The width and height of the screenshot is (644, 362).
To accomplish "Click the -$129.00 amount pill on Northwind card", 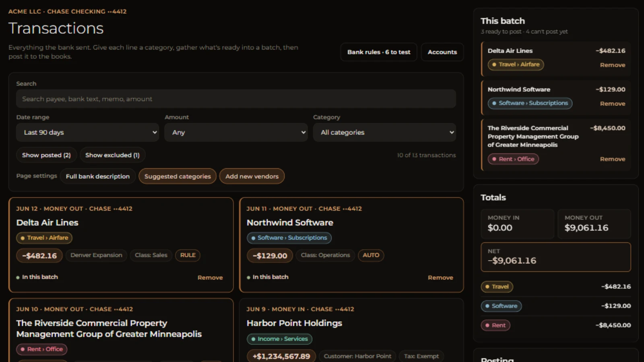I will pyautogui.click(x=270, y=256).
